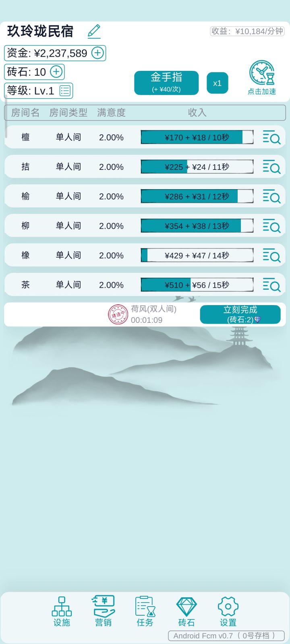Instantly finish 荷风 construction with 立刻完成
This screenshot has width=290, height=644.
(240, 314)
